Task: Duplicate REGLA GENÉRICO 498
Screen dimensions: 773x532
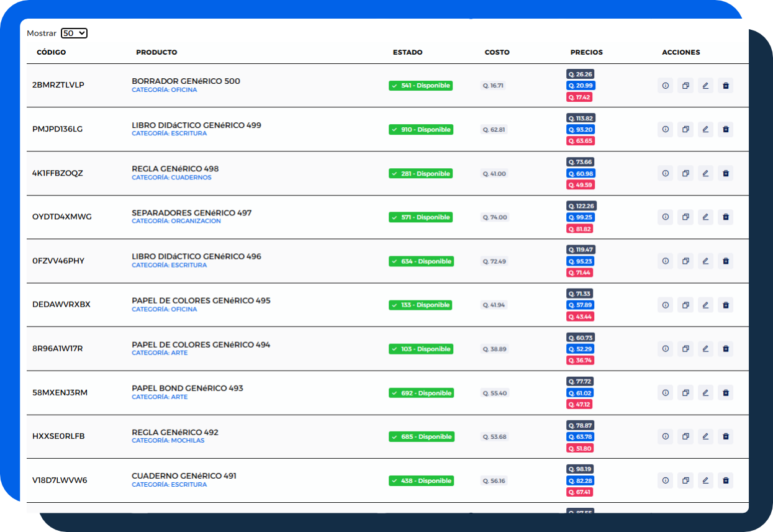Action: tap(685, 173)
